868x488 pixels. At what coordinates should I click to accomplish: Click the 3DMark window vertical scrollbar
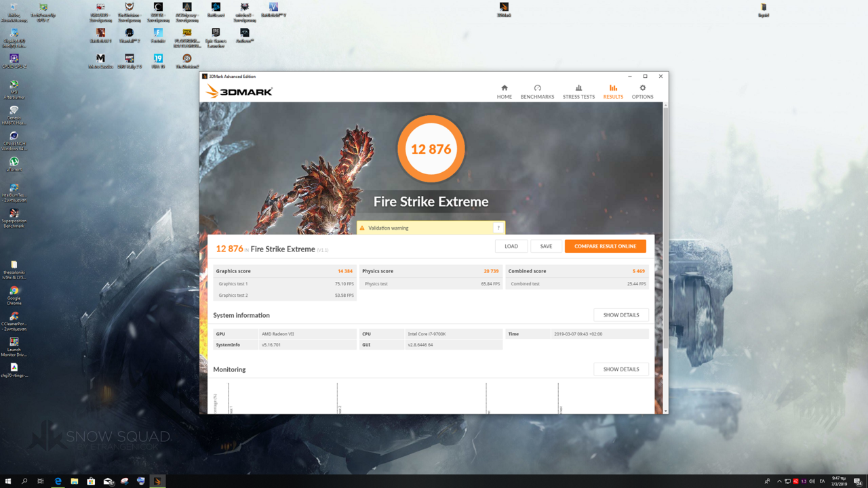[x=665, y=227]
